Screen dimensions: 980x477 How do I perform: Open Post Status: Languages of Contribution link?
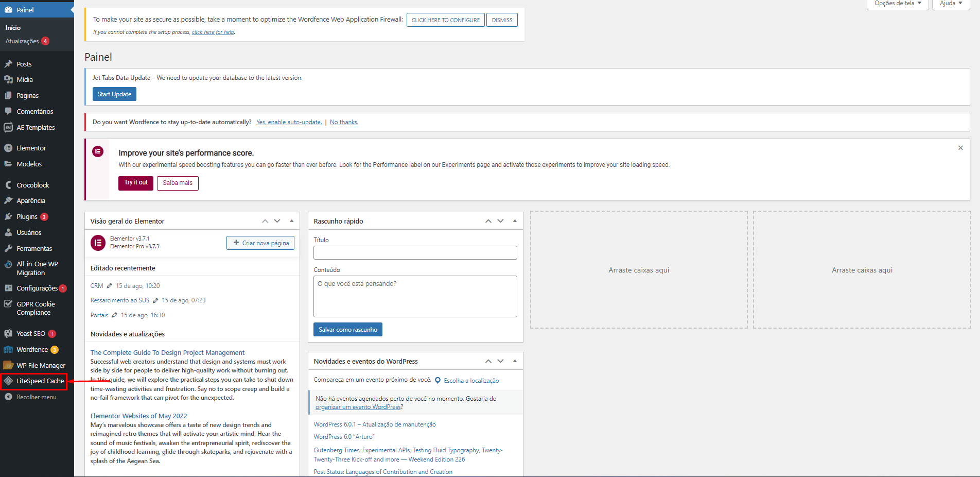tap(383, 472)
